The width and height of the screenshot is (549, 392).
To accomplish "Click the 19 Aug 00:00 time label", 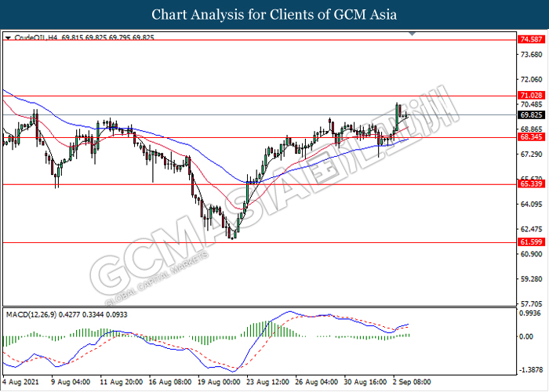I will 219,382.
